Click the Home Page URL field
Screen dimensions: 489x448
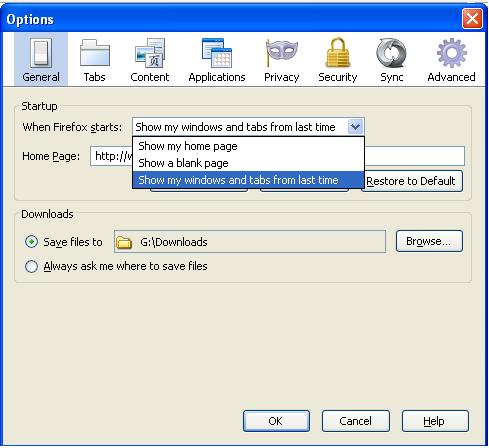(277, 156)
